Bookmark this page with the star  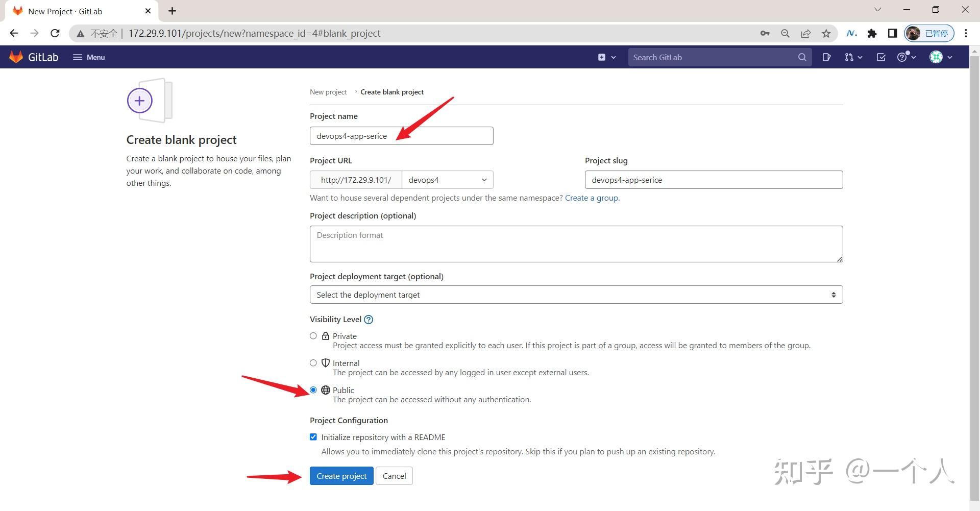click(x=826, y=33)
